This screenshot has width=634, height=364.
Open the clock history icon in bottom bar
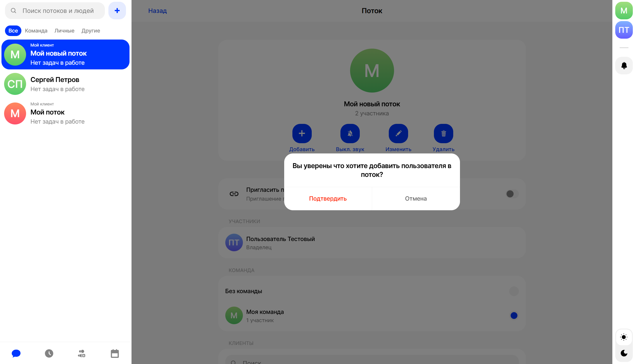(x=49, y=353)
